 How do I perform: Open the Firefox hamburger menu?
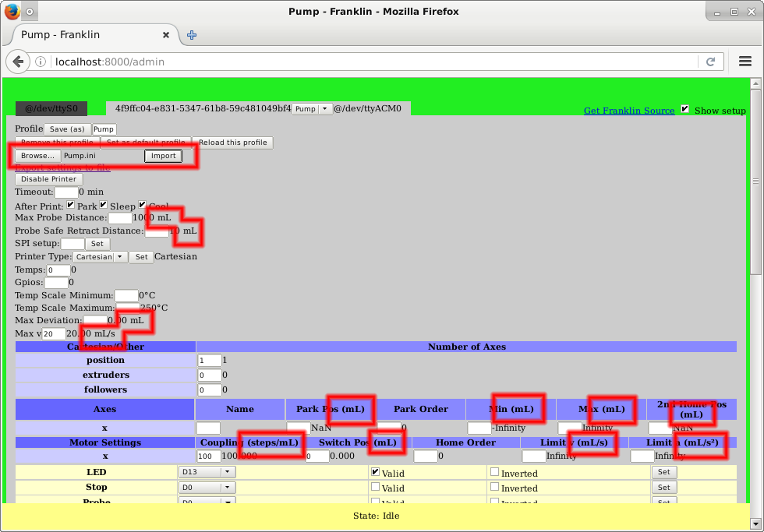pos(744,62)
